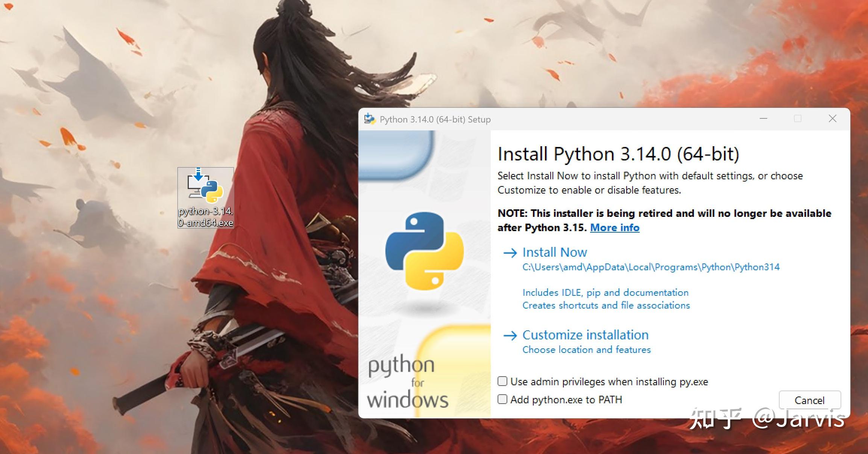
Task: Toggle the PATH checkbox off again
Action: click(x=502, y=400)
